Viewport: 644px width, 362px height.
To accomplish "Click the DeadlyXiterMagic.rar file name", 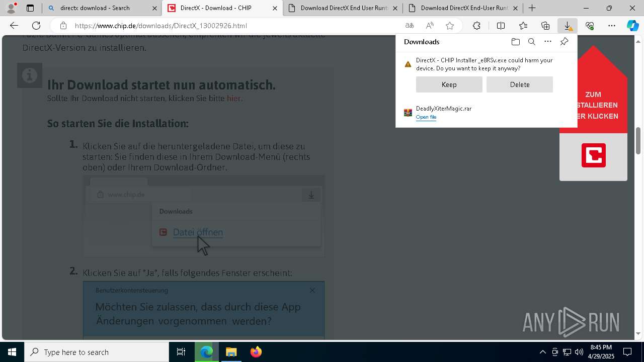I will (443, 109).
